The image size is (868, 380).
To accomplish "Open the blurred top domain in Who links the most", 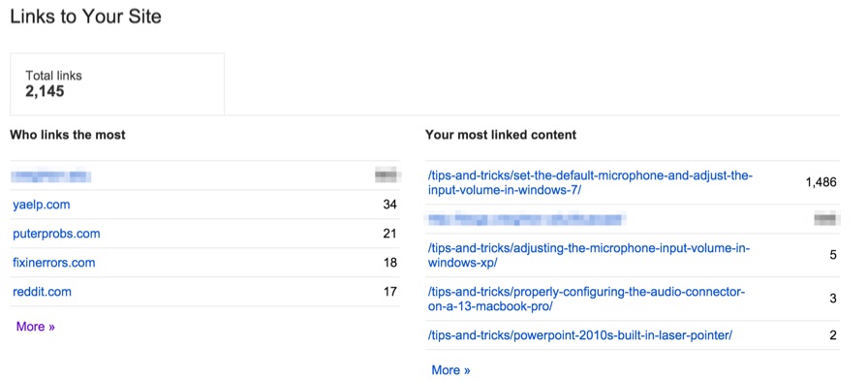I will tap(51, 176).
